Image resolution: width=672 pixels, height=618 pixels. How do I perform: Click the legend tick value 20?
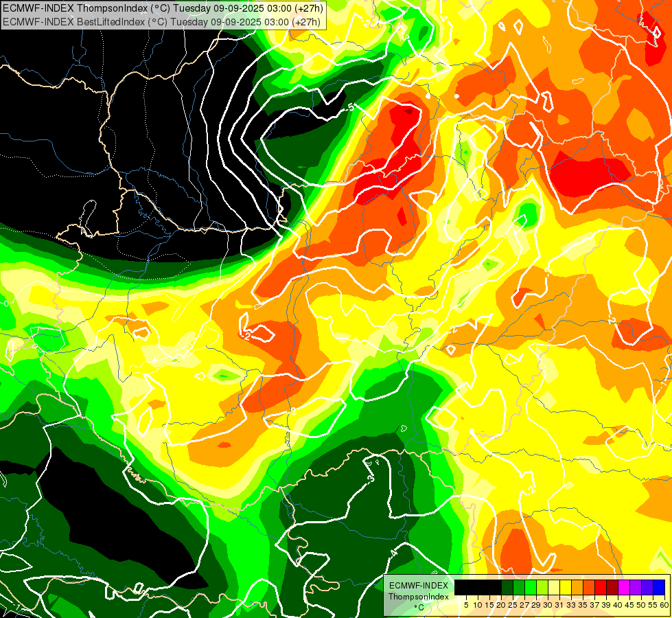pos(501,605)
